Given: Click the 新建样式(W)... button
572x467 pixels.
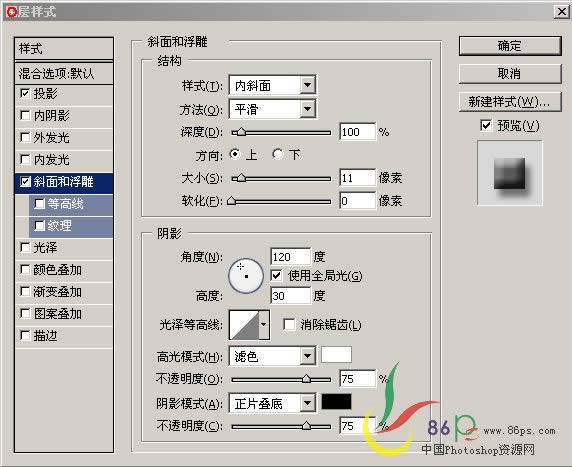Looking at the screenshot, I should 510,101.
